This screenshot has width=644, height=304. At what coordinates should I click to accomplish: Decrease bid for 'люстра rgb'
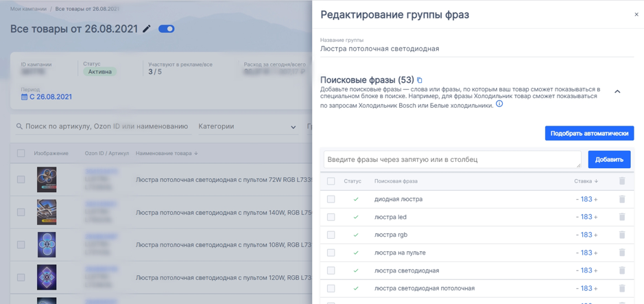click(x=577, y=235)
